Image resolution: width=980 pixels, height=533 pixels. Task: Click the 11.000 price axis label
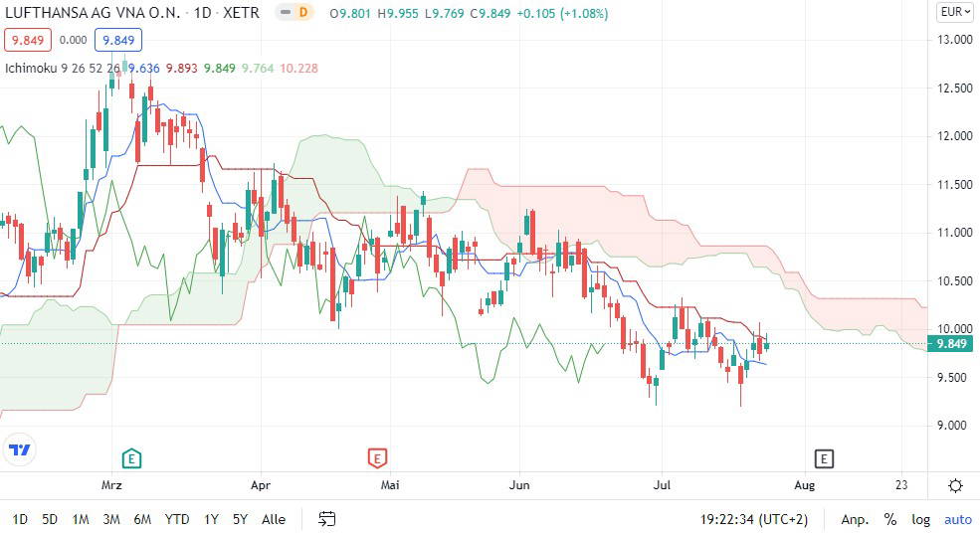click(954, 233)
